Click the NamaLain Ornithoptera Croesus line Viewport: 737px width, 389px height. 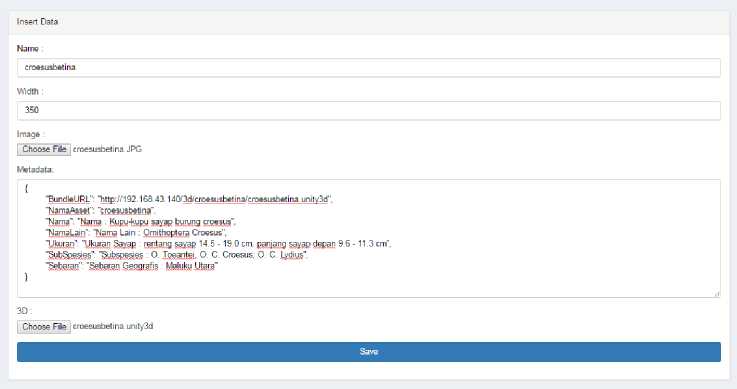pyautogui.click(x=136, y=233)
